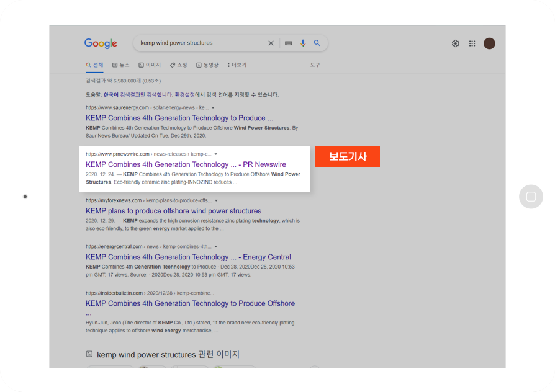The height and width of the screenshot is (392, 555).
Task: Open the Google account profile avatar
Action: pos(490,43)
